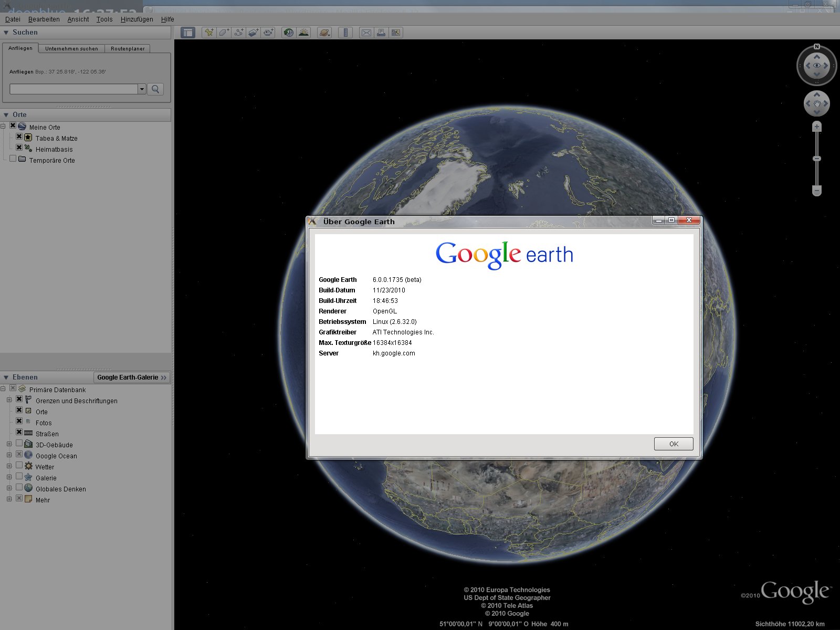Click the search magnifier button
This screenshot has width=840, height=630.
click(x=155, y=89)
